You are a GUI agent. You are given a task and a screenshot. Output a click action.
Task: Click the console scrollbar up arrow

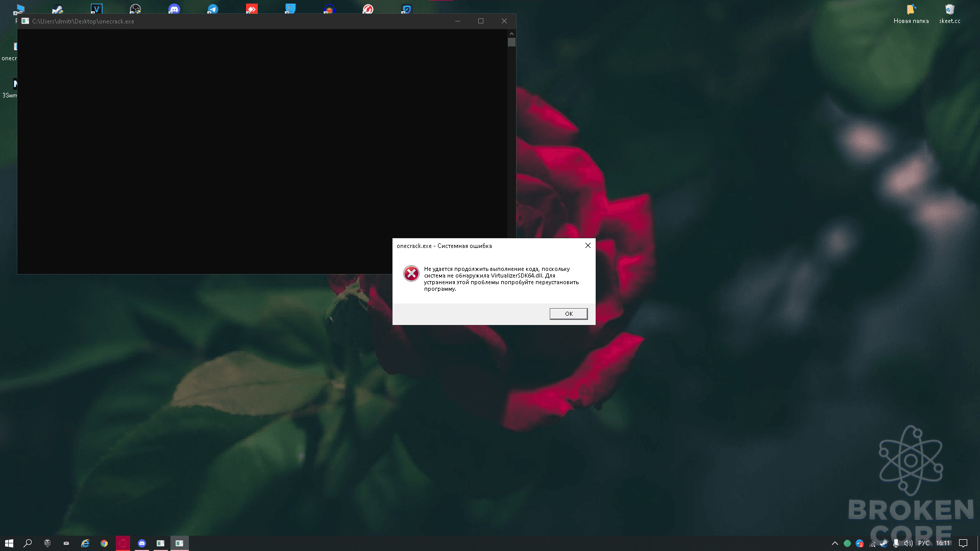click(511, 33)
